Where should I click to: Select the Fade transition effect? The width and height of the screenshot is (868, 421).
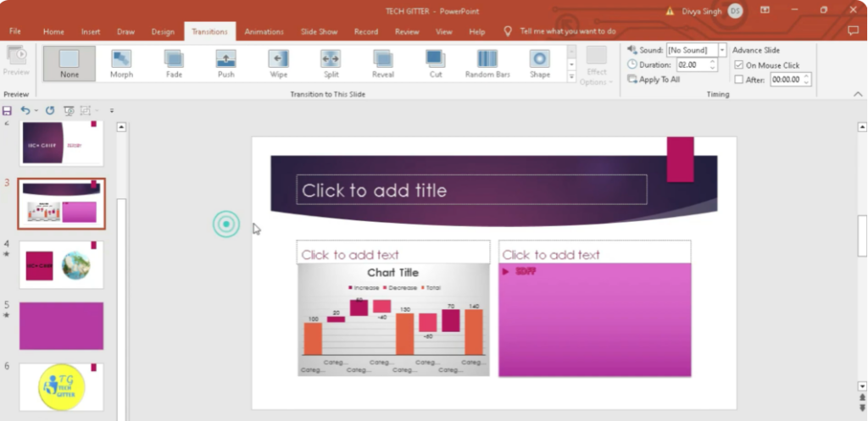(174, 64)
